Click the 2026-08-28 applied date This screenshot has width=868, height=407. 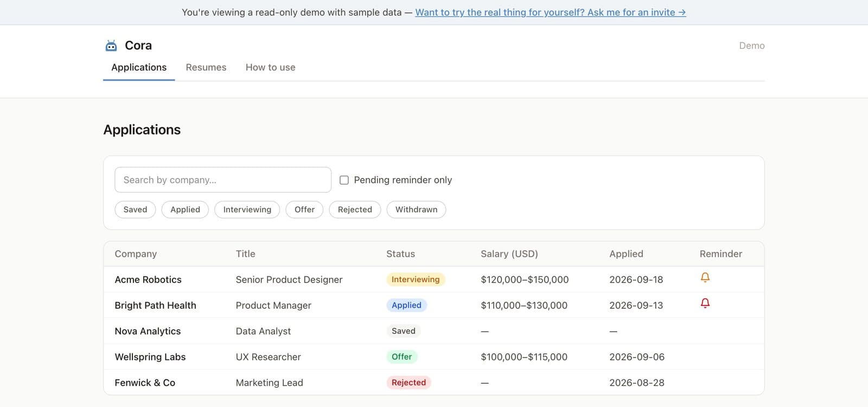point(637,383)
